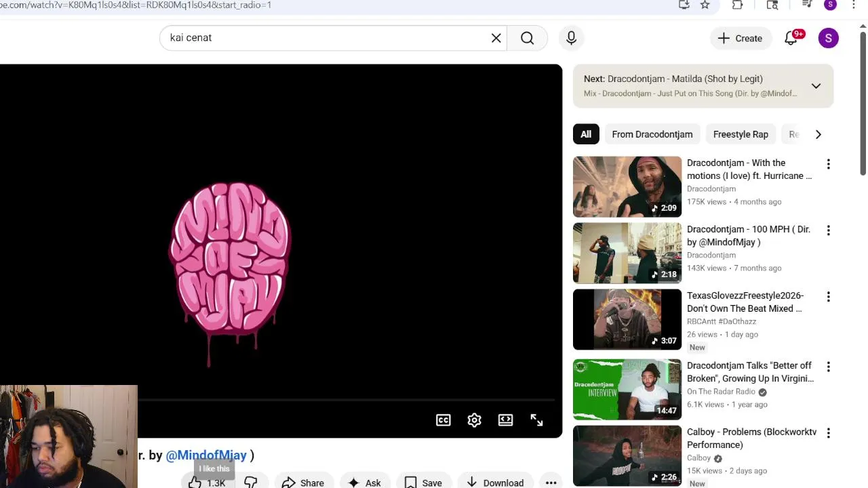Open more actions ellipsis below video

point(551,483)
